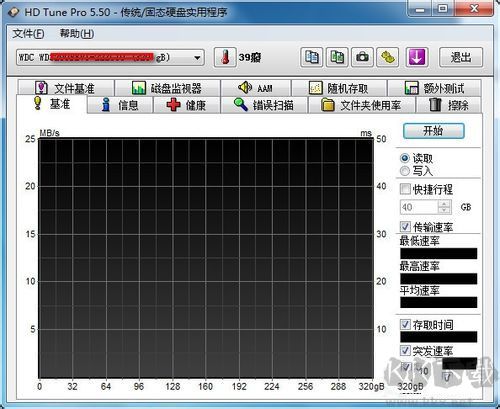The height and width of the screenshot is (409, 500).
Task: Open the 文件(F) menu
Action: 28,34
